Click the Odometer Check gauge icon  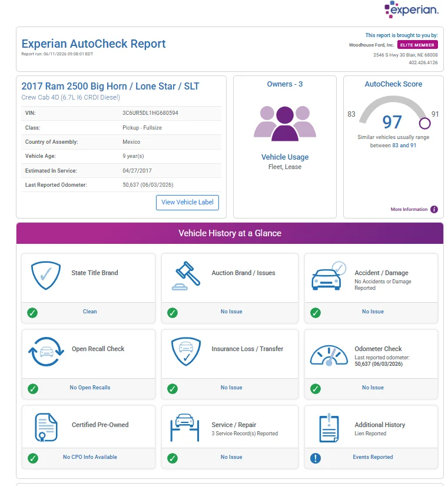(328, 355)
